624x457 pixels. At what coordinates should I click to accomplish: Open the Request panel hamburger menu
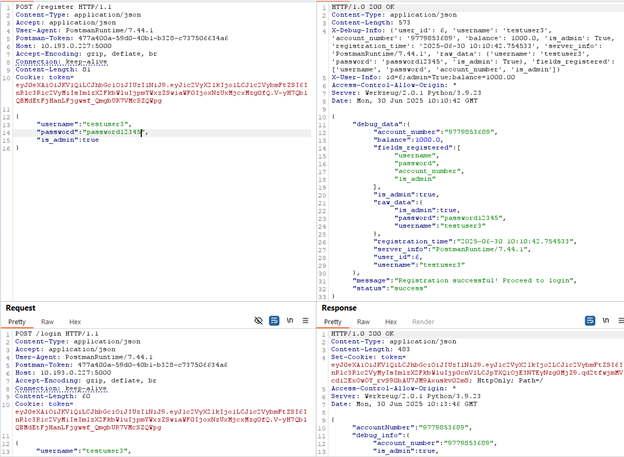(x=305, y=321)
